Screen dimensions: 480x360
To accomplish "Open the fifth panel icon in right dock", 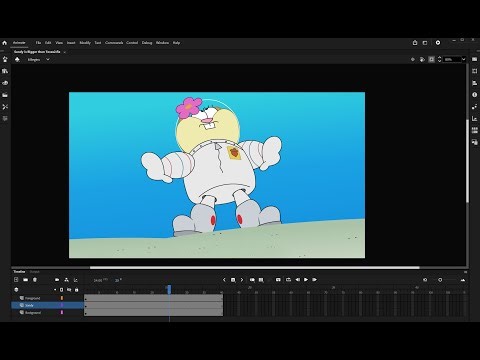I will coord(475,107).
